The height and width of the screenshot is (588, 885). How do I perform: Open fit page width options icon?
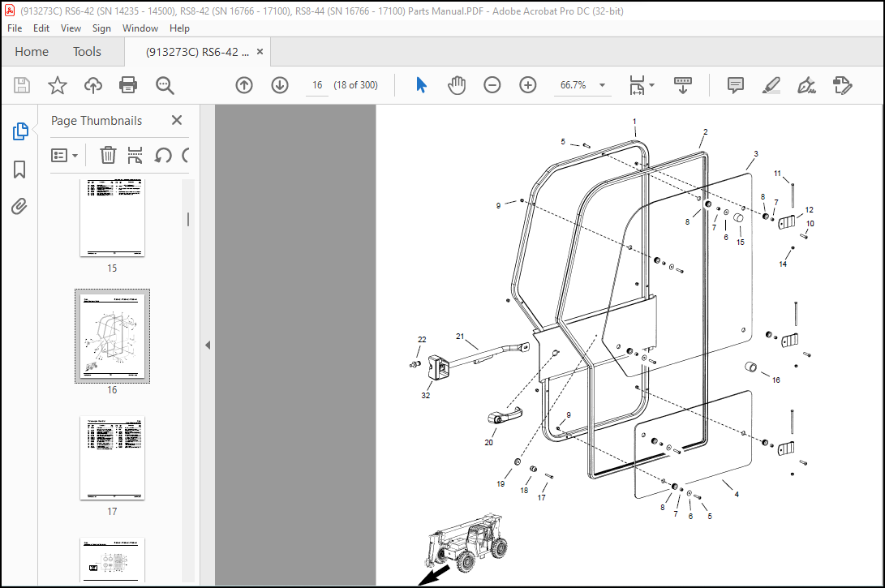[638, 85]
